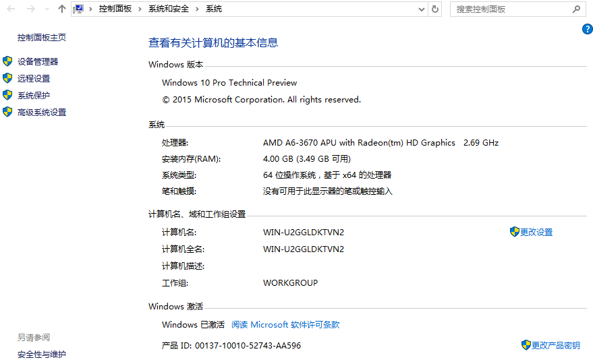This screenshot has width=593, height=364.
Task: Open address bar history dropdown
Action: pos(421,9)
